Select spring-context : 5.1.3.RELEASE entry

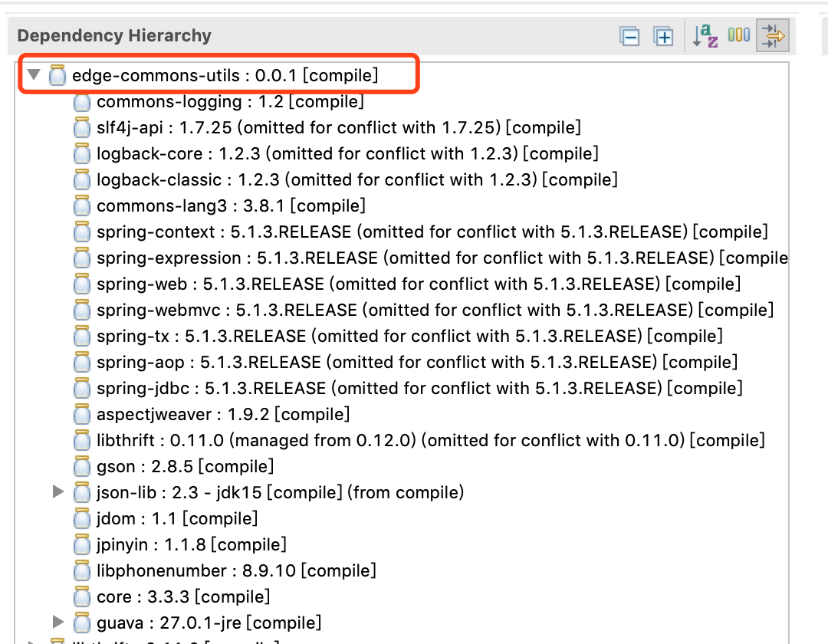click(x=432, y=232)
